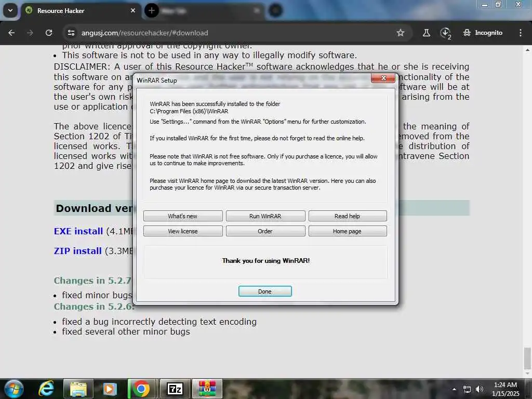The width and height of the screenshot is (532, 399).
Task: Download the ZIP install link
Action: (x=78, y=251)
